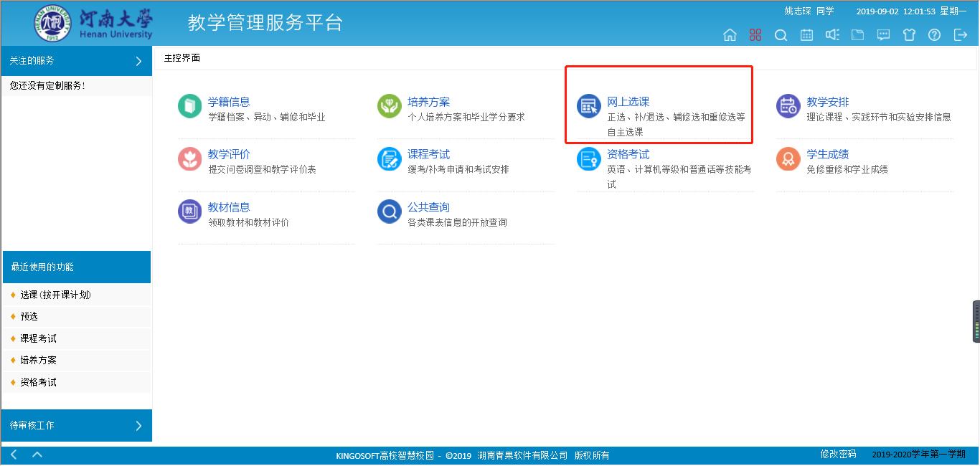Open the 网上选课 service link
The image size is (980, 466).
point(628,103)
